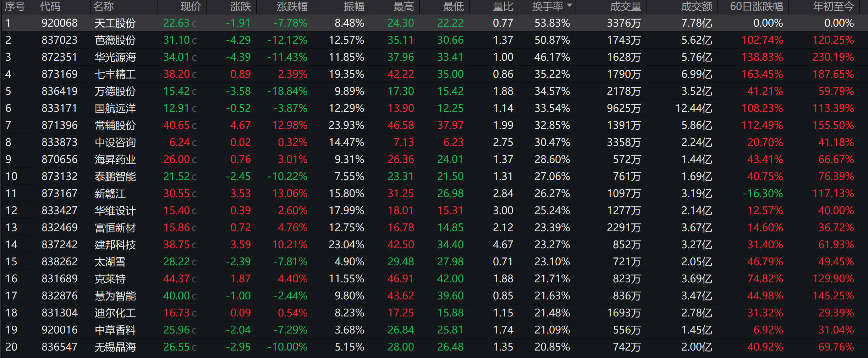
Task: Click stock code 831689
Action: click(x=59, y=279)
